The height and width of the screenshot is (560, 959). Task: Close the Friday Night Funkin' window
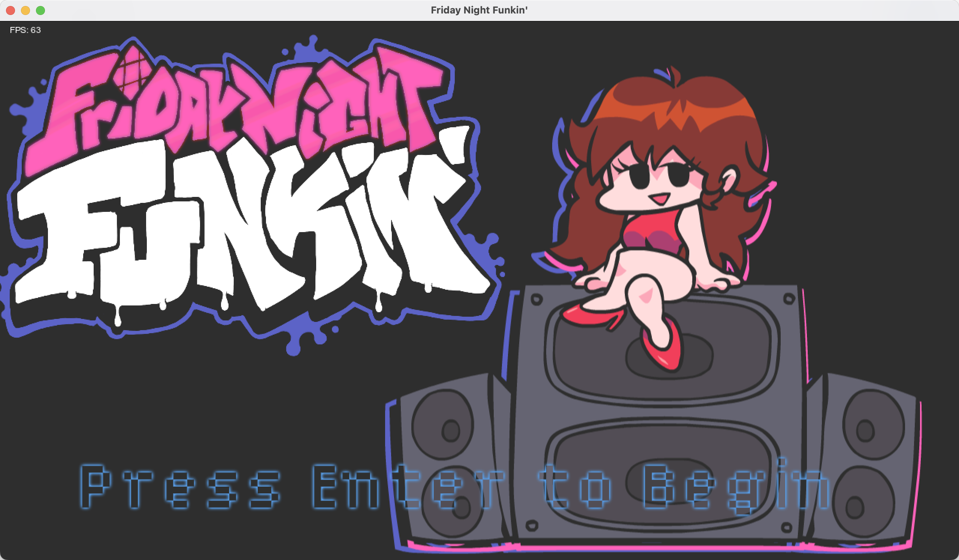[10, 10]
